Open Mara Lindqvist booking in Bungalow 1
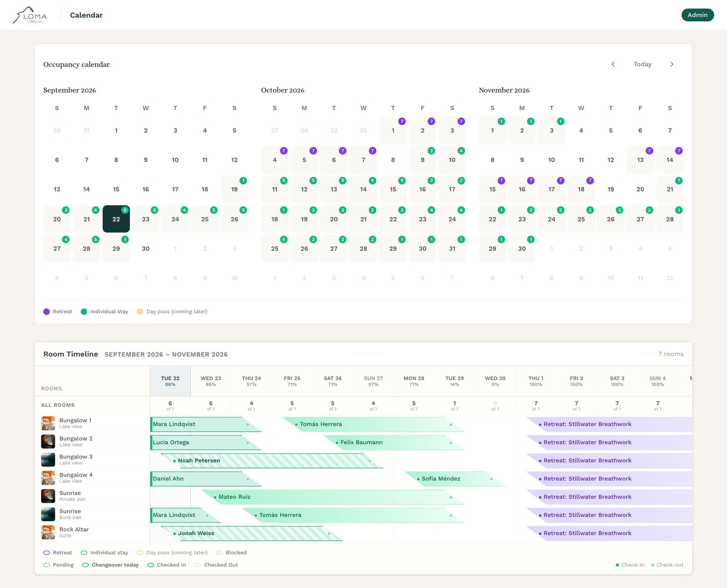727x588 pixels. coord(205,424)
